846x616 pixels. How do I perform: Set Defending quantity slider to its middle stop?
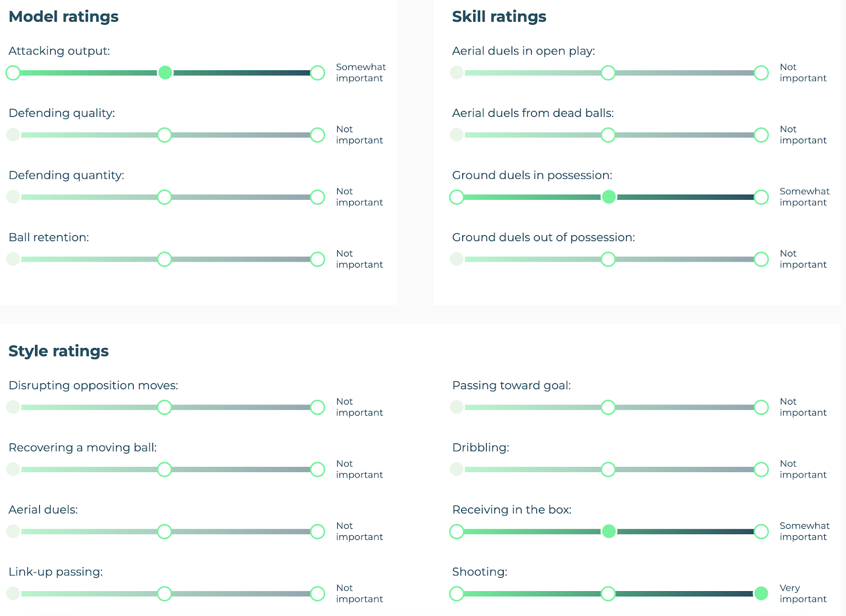(164, 197)
